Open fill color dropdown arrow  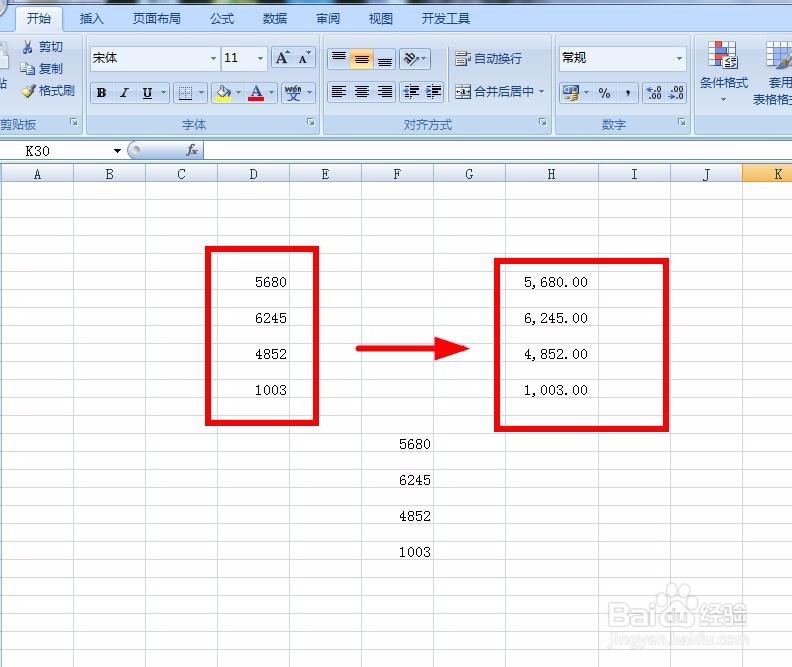pos(238,93)
